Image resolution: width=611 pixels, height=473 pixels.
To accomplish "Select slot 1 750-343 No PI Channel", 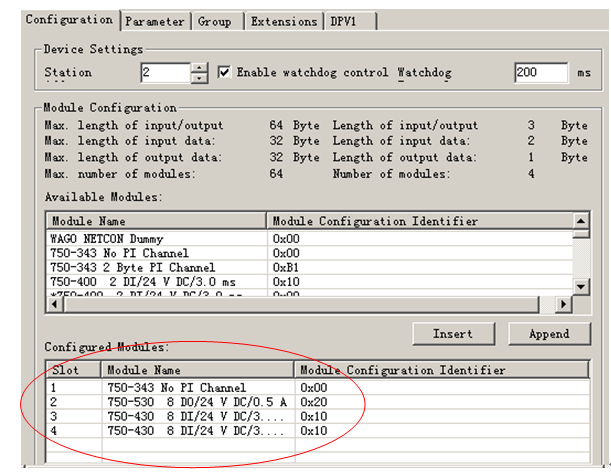I will click(x=318, y=388).
